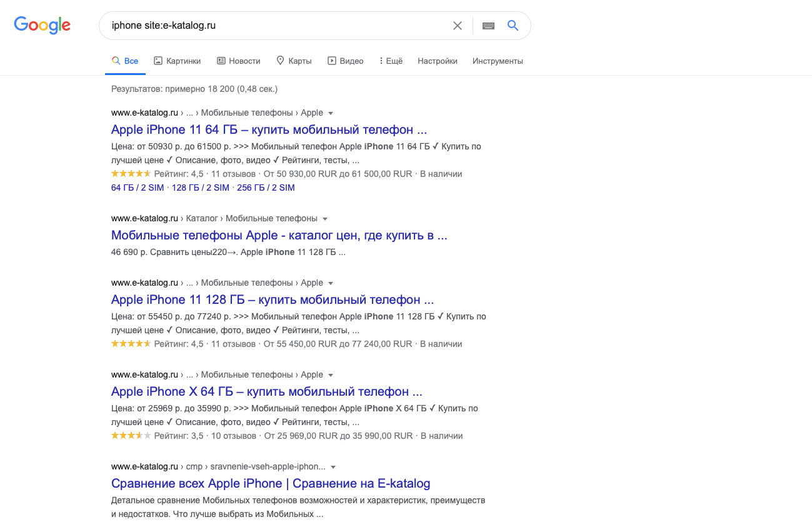The height and width of the screenshot is (522, 812).
Task: Open the Видео tab
Action: (346, 61)
